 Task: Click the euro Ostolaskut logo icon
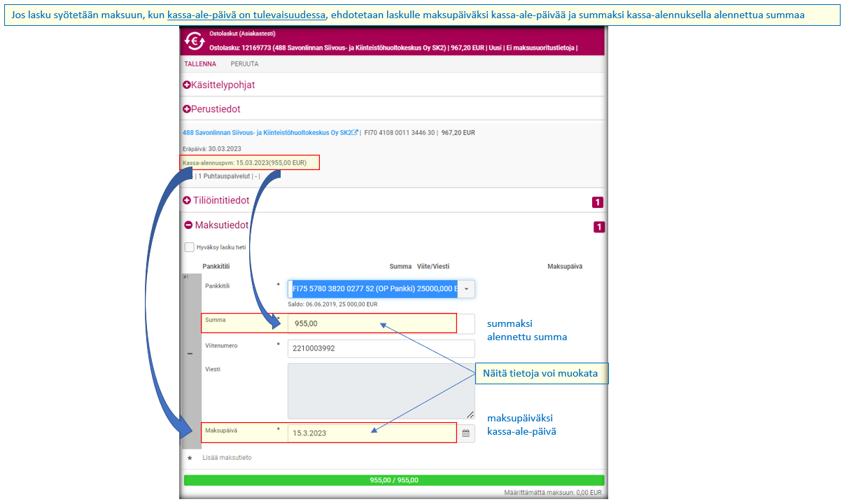[x=195, y=41]
